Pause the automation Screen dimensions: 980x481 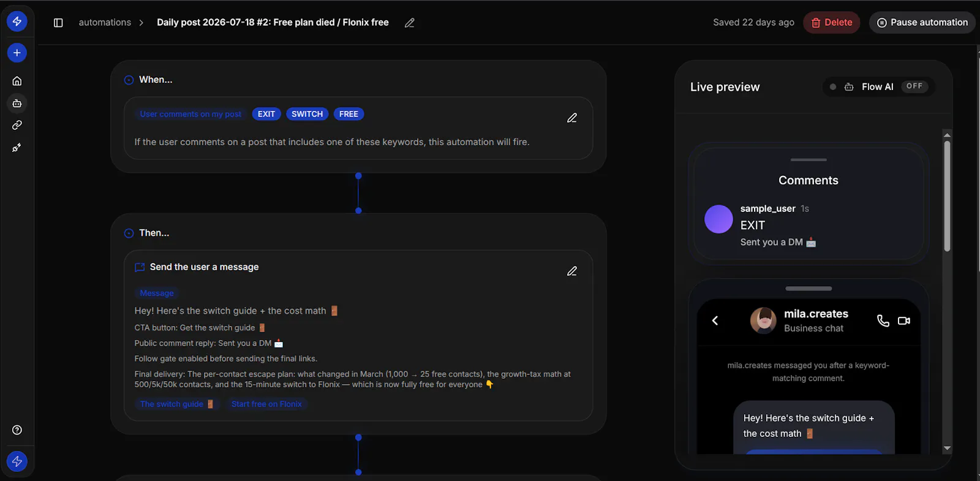coord(922,23)
